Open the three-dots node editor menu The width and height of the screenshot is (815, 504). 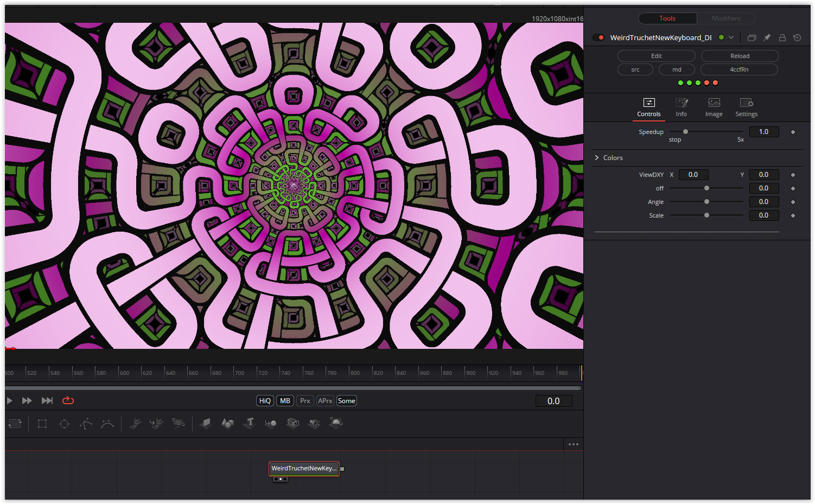[x=574, y=444]
